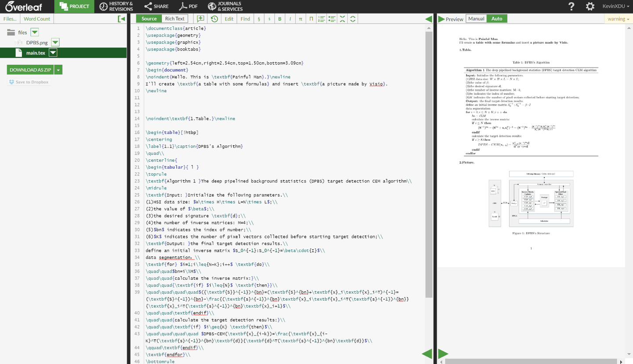The width and height of the screenshot is (633, 364).
Task: Switch to Rich Text editing mode
Action: (x=175, y=18)
